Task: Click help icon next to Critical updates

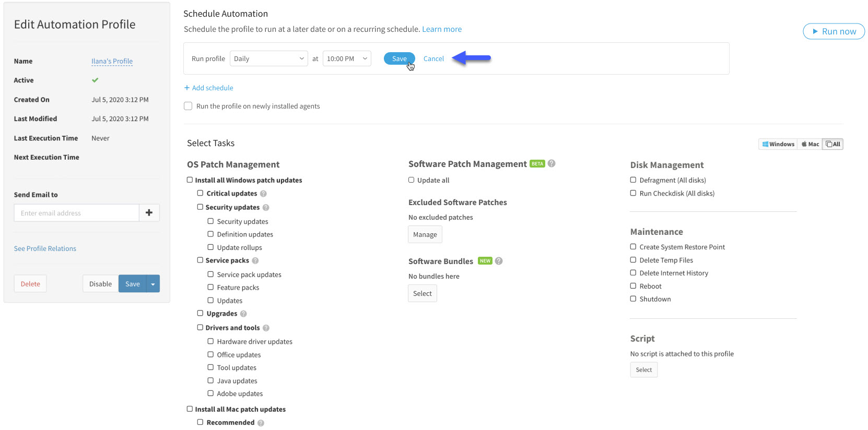Action: [263, 194]
